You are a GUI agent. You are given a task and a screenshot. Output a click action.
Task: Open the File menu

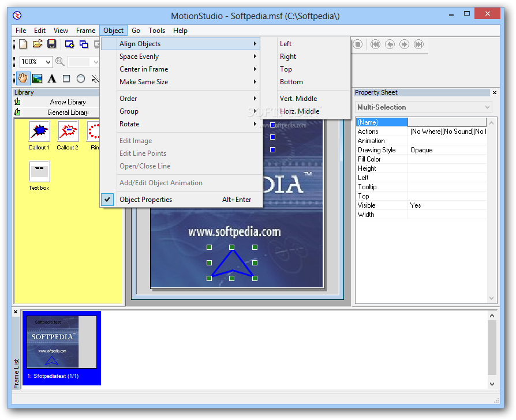pos(21,31)
